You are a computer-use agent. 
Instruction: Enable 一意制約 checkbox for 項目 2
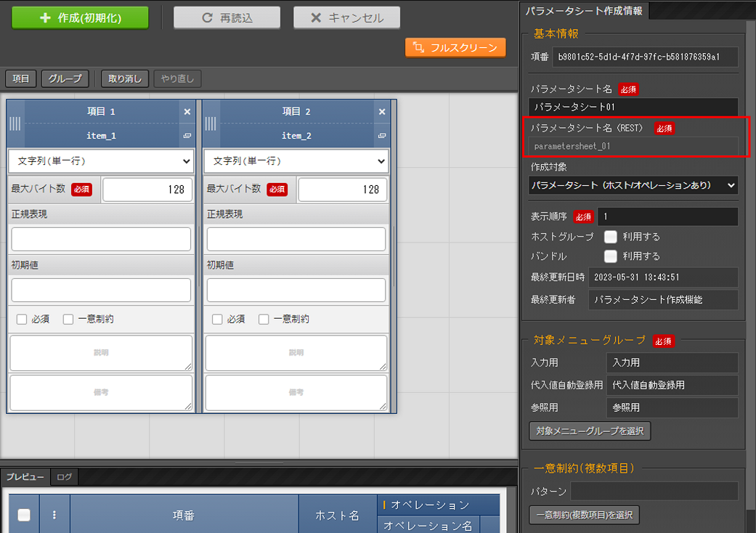pyautogui.click(x=264, y=319)
